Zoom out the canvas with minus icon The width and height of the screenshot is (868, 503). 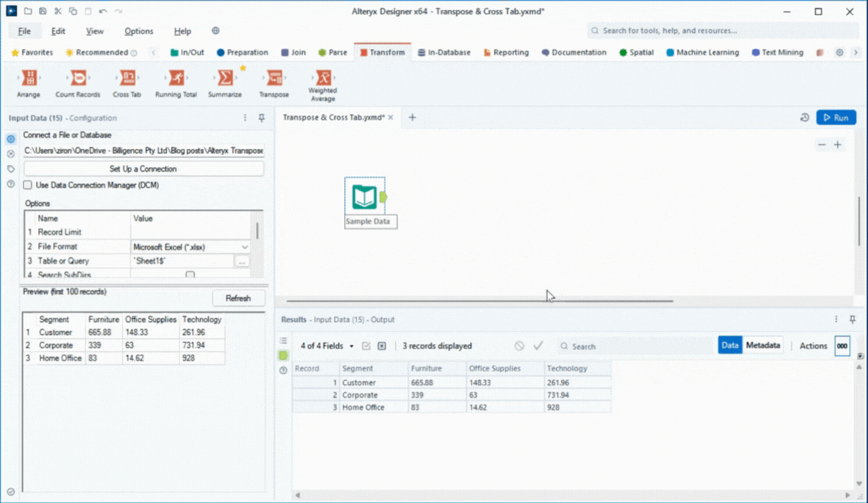tap(821, 144)
